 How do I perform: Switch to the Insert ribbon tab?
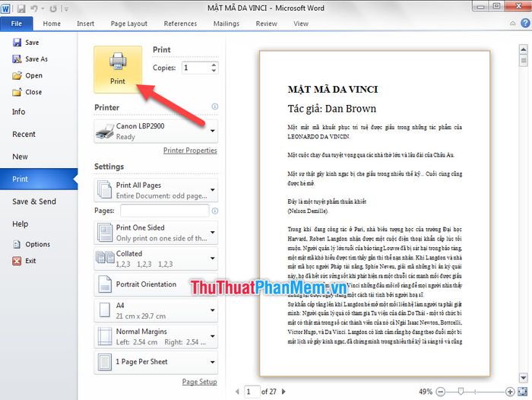[x=85, y=24]
